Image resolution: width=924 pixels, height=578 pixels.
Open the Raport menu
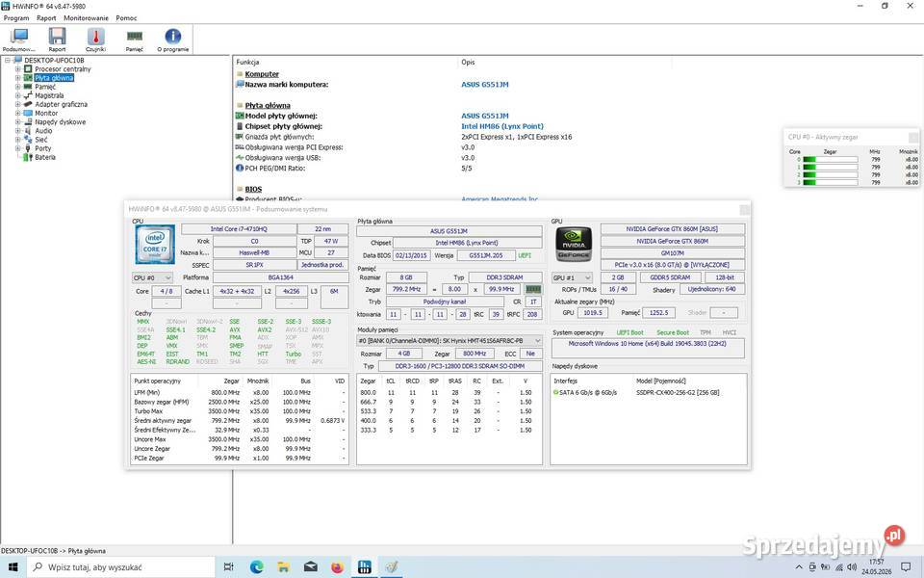[46, 18]
